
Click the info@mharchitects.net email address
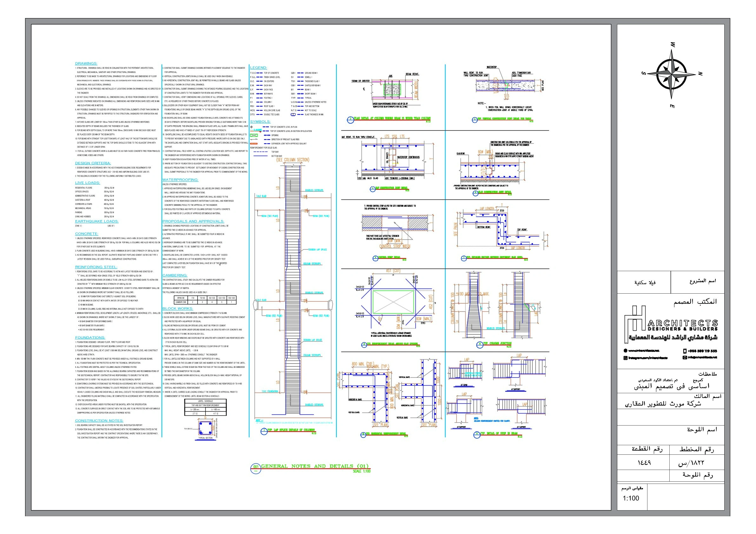[702, 358]
